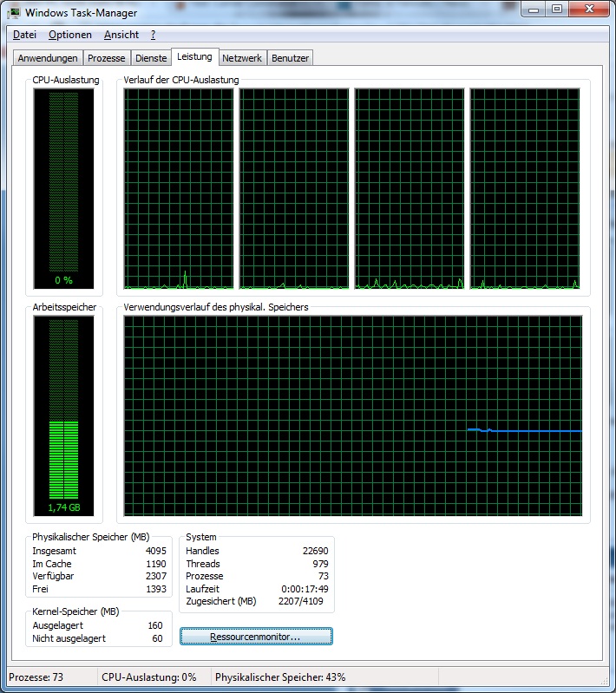Switch to the Netzwerk tab
Screen dimensions: 616x693
click(x=242, y=58)
